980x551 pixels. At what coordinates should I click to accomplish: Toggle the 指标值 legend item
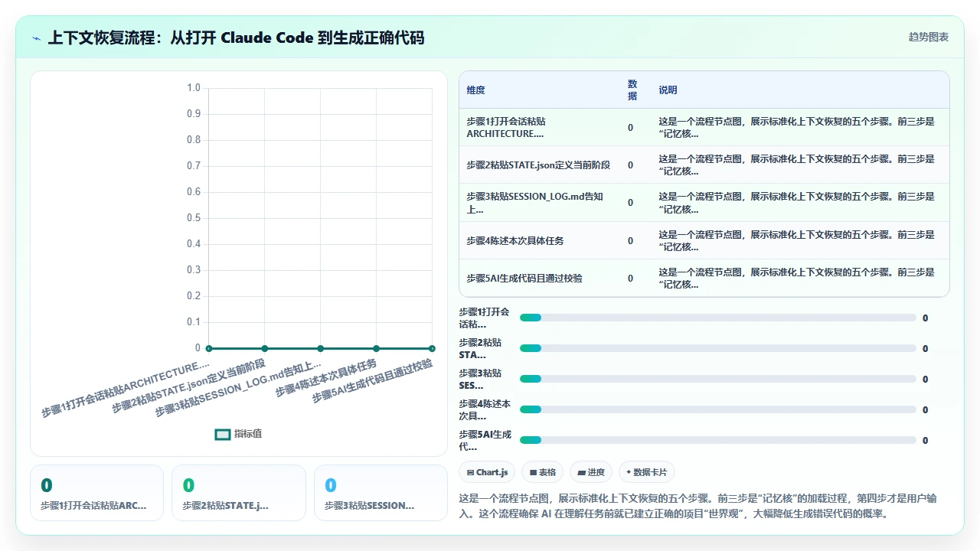(x=239, y=434)
